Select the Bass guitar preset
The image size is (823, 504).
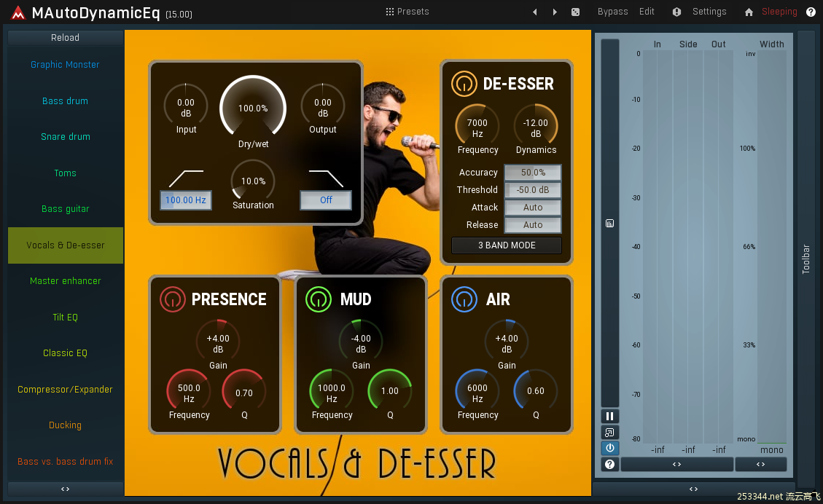(x=65, y=209)
